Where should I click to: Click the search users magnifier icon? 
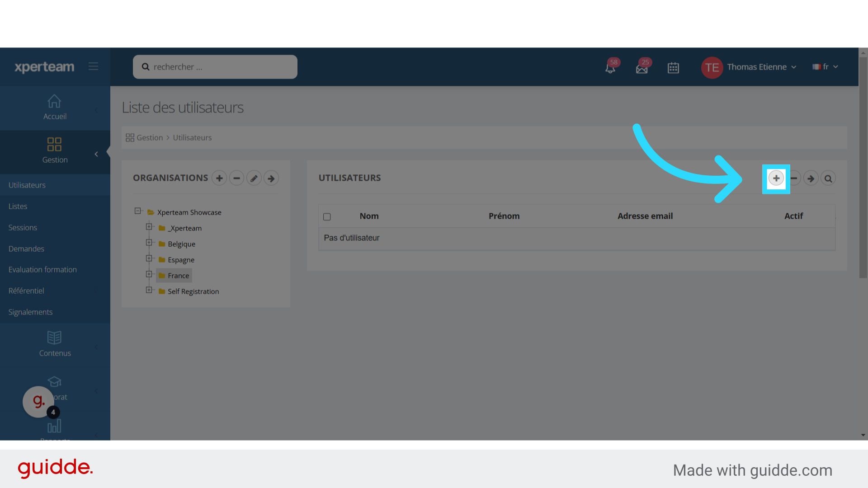tap(828, 178)
